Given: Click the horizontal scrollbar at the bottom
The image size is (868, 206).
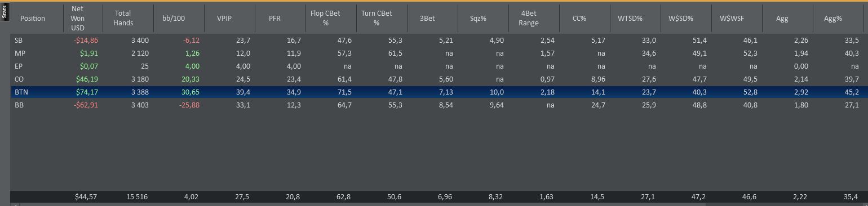Looking at the screenshot, I should tap(439, 204).
